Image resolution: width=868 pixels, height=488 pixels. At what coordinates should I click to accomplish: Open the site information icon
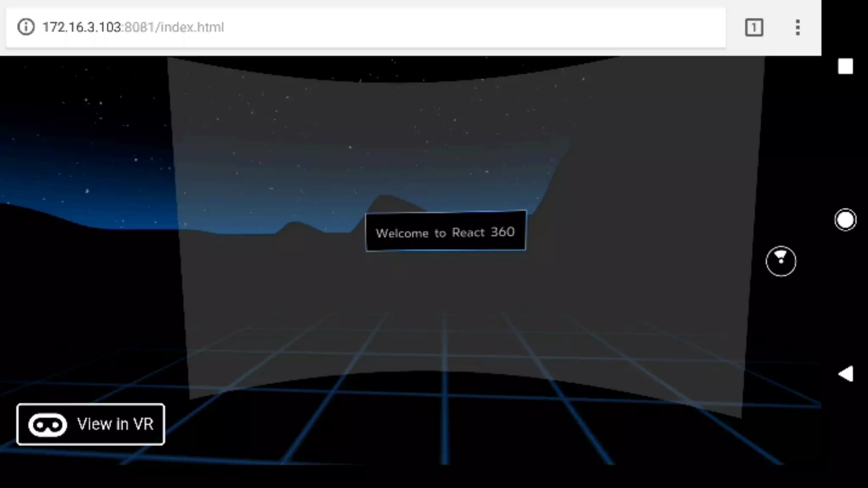point(25,27)
